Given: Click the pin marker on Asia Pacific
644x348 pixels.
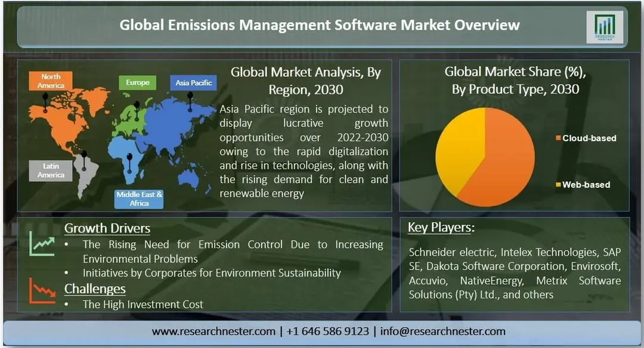Looking at the screenshot, I should (x=190, y=101).
